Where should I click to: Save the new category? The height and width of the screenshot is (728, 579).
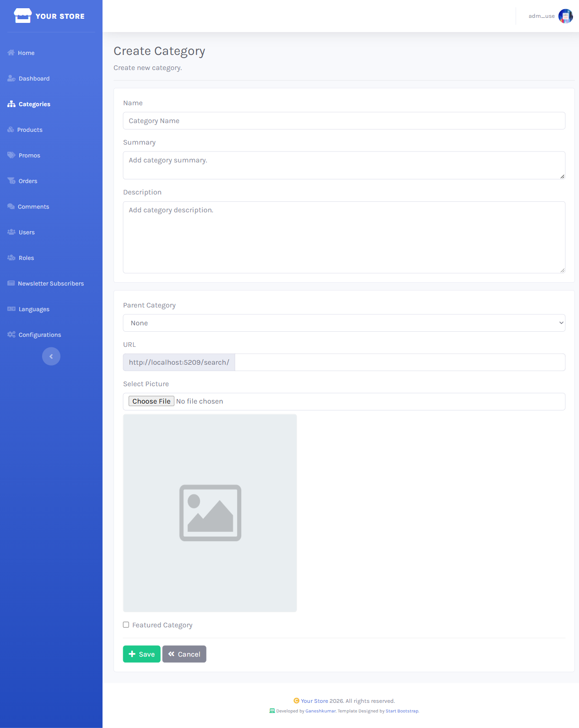pos(142,654)
